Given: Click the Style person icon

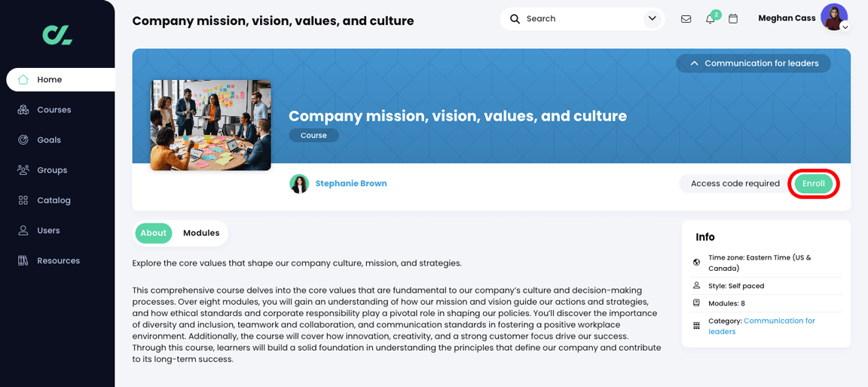Looking at the screenshot, I should 696,286.
